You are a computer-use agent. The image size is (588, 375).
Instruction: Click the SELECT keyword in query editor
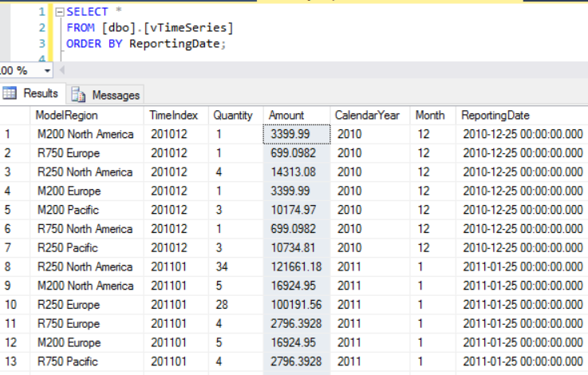tap(88, 12)
